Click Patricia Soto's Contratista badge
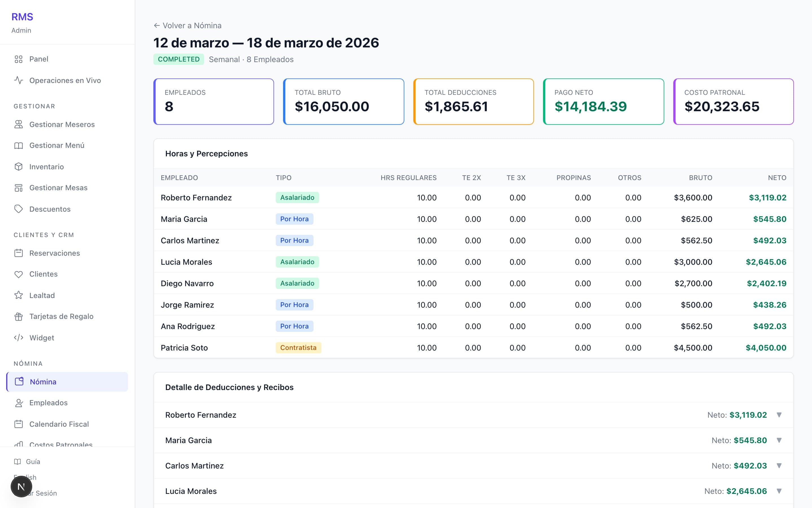This screenshot has width=812, height=508. (x=298, y=348)
